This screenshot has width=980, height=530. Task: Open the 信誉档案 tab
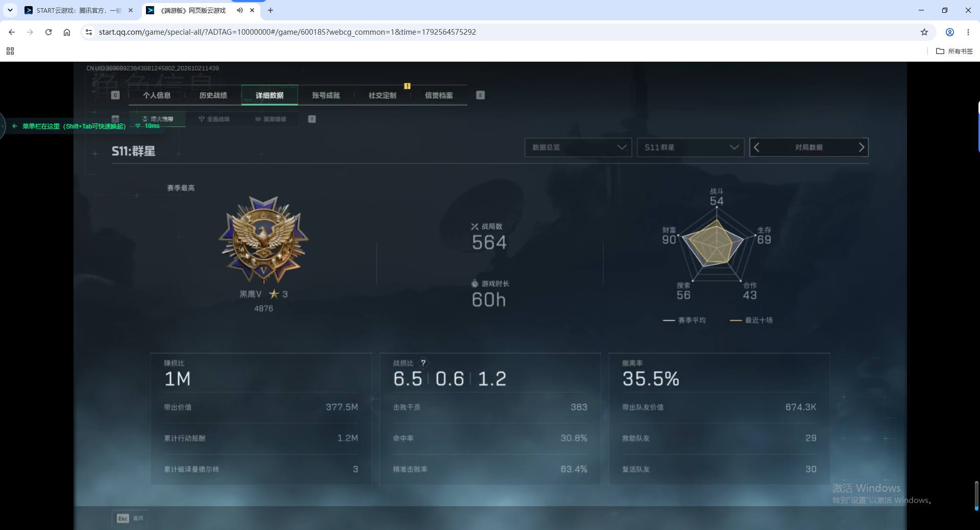(439, 95)
